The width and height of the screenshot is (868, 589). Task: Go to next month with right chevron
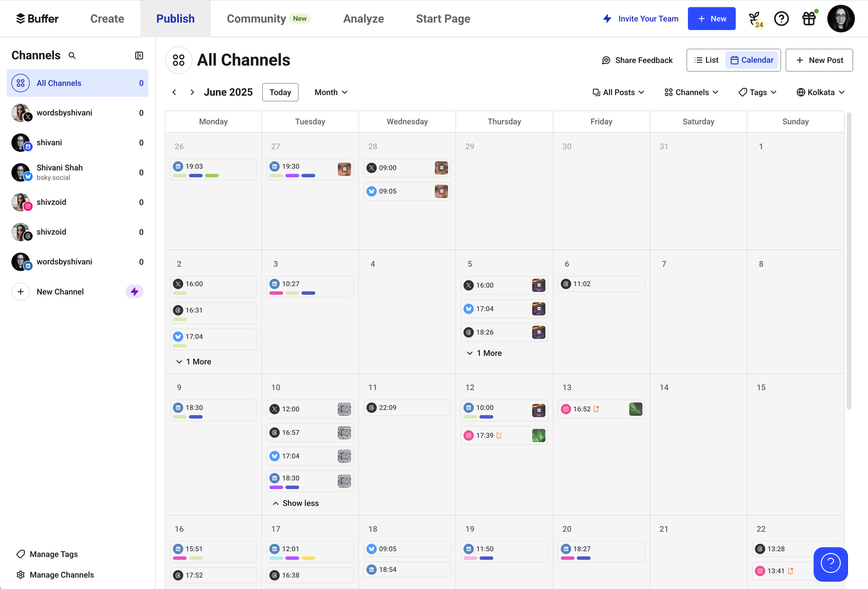point(192,92)
